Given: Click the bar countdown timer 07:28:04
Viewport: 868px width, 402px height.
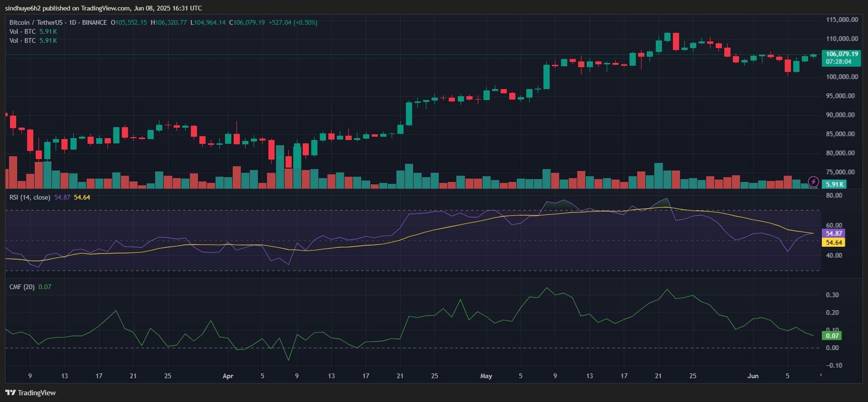Looking at the screenshot, I should point(838,62).
